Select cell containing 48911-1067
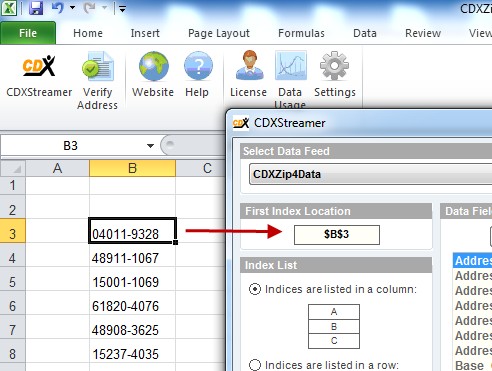The width and height of the screenshot is (492, 371). 132,258
